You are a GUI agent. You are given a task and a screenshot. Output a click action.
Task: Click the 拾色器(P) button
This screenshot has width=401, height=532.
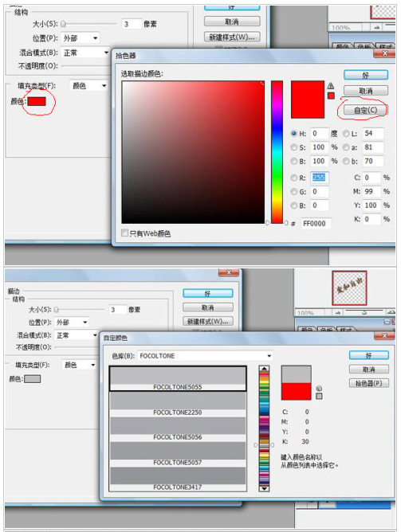click(x=369, y=383)
